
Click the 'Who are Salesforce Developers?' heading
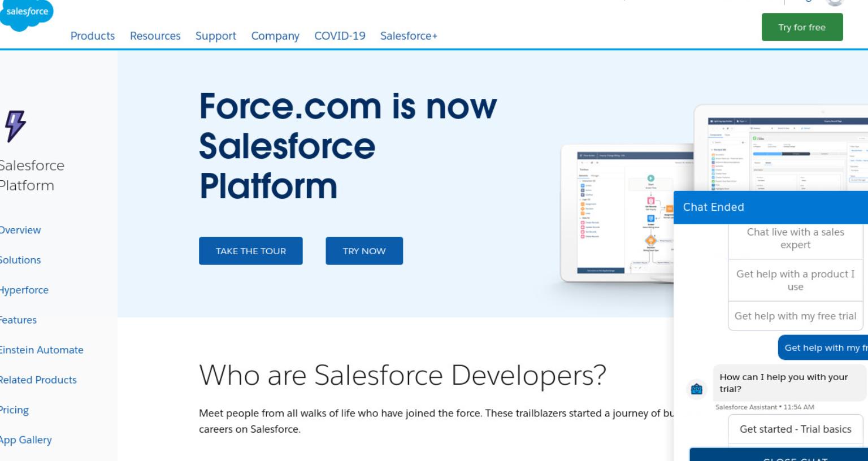402,375
